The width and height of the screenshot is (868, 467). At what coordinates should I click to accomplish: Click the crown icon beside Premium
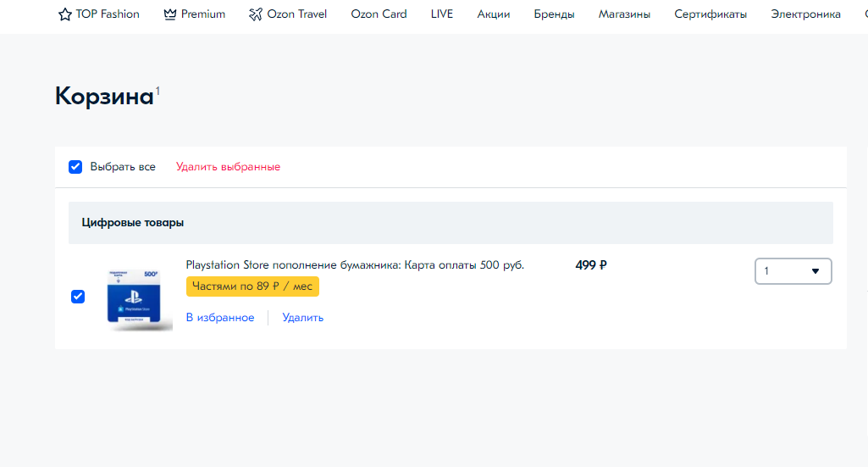170,14
